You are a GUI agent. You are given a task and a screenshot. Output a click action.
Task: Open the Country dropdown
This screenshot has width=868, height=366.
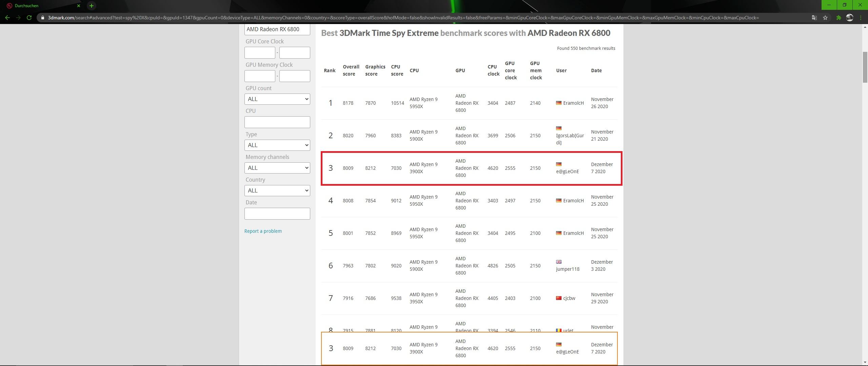pyautogui.click(x=277, y=190)
